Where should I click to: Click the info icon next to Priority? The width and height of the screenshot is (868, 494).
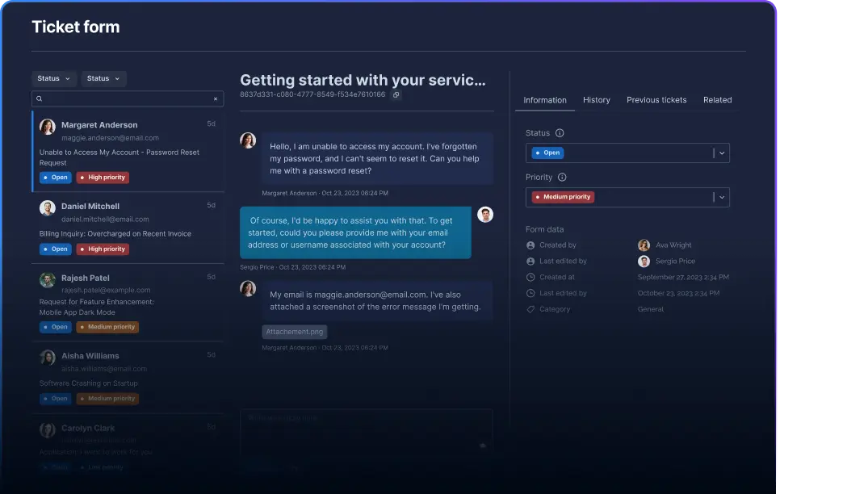pos(562,178)
